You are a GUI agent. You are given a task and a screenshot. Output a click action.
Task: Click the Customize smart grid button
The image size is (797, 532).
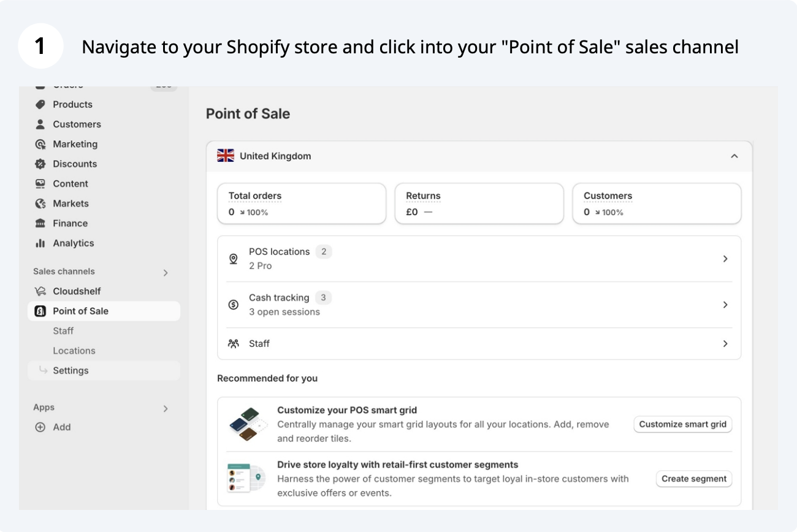point(682,424)
